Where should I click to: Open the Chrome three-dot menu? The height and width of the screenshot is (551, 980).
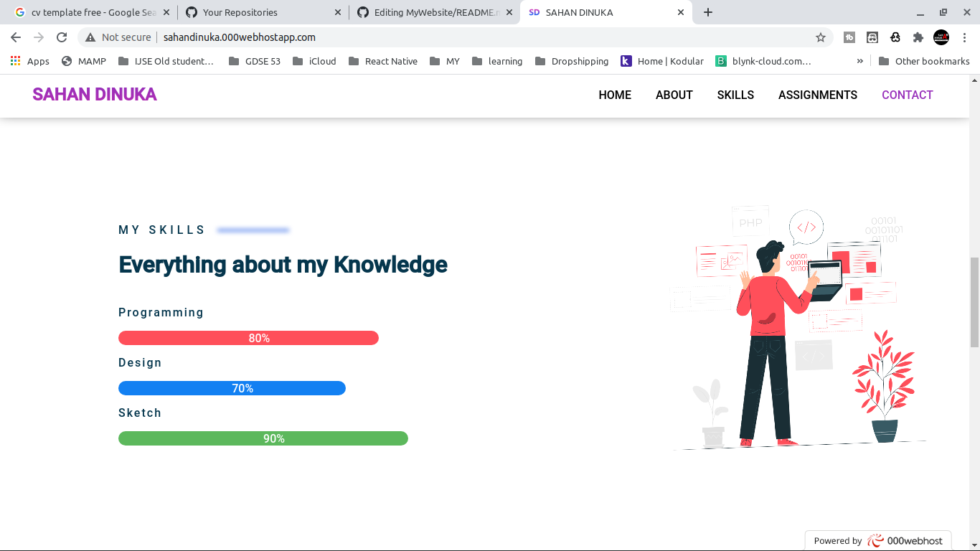tap(964, 37)
